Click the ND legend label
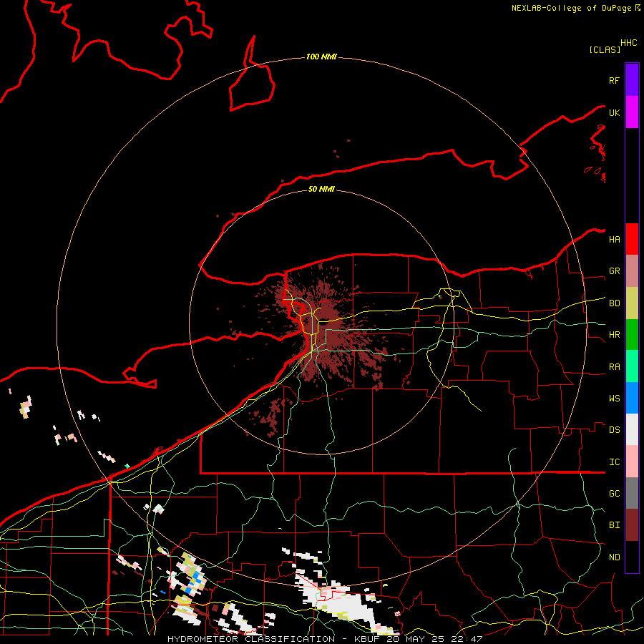Viewport: 644px width, 644px height. [614, 557]
